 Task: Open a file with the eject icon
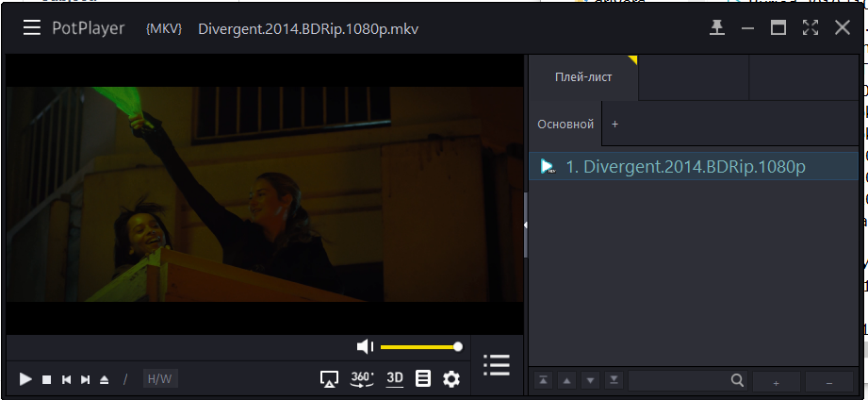point(104,379)
